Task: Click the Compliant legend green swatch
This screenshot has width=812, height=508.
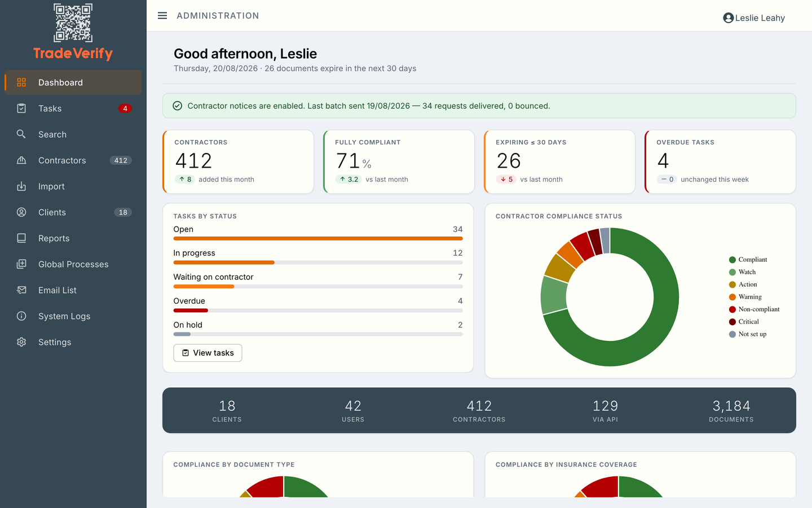Action: pos(732,260)
